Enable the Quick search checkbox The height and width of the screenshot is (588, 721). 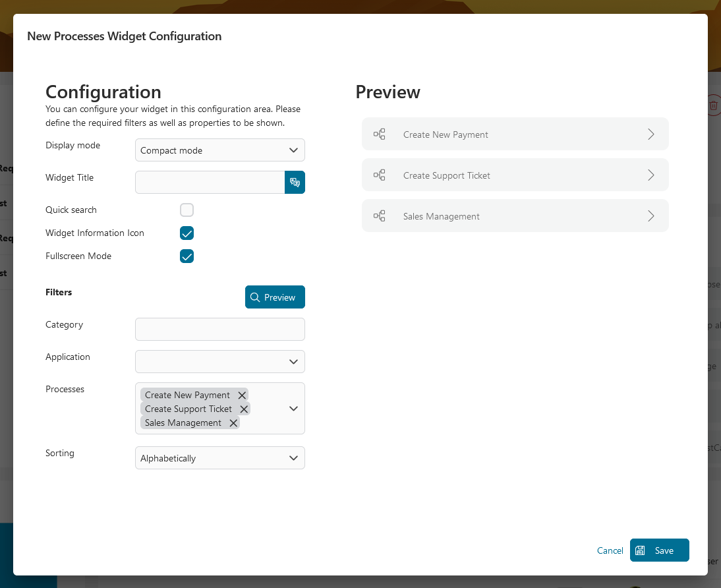(x=187, y=210)
